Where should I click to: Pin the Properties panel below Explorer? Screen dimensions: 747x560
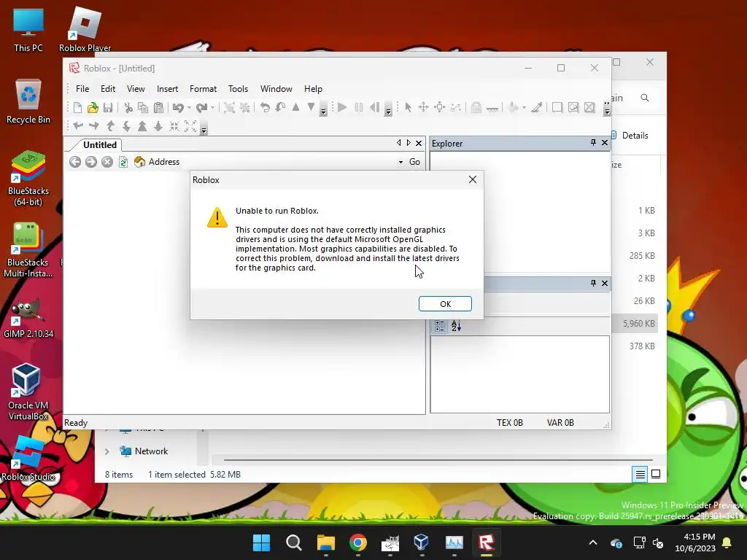[x=593, y=283]
